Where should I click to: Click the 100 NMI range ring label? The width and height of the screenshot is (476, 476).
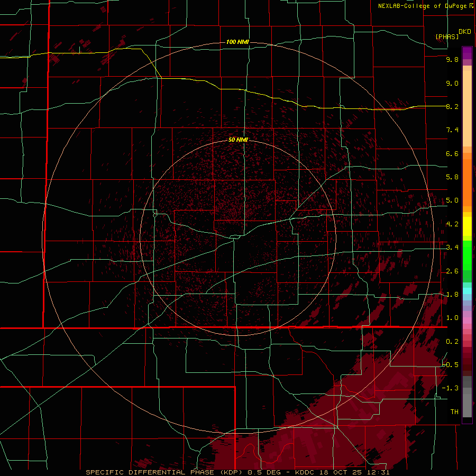pos(237,42)
